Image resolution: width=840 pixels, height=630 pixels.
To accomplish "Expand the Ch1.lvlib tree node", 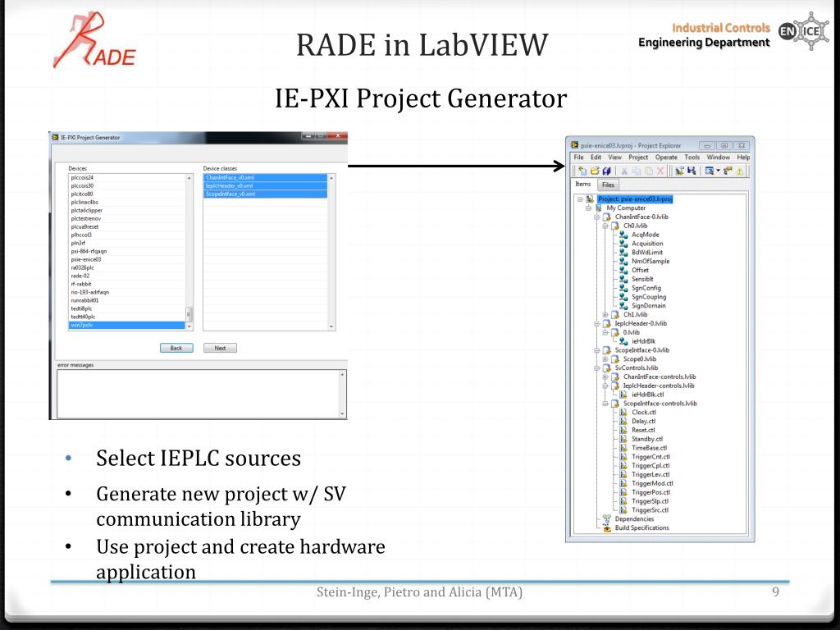I will tap(605, 314).
